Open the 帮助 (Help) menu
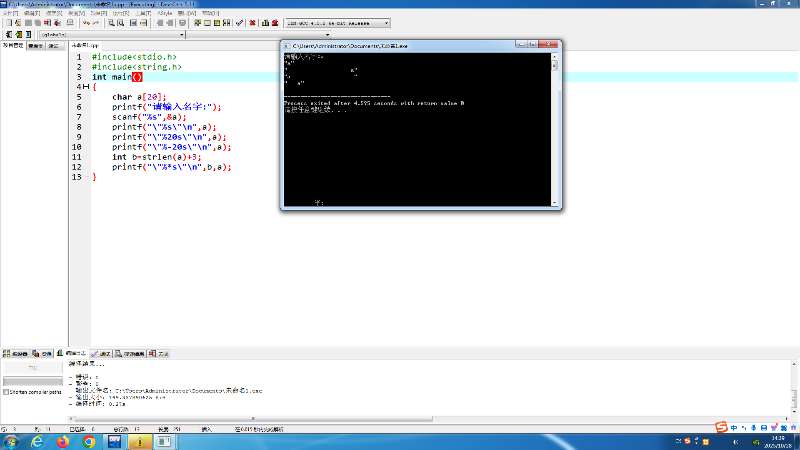 (210, 13)
